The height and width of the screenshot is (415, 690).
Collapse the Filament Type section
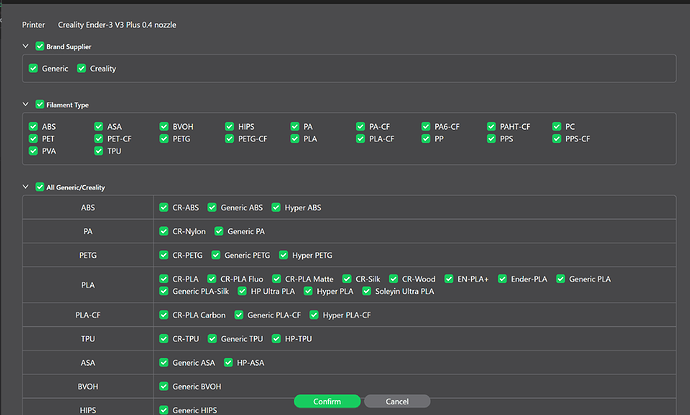[x=26, y=104]
